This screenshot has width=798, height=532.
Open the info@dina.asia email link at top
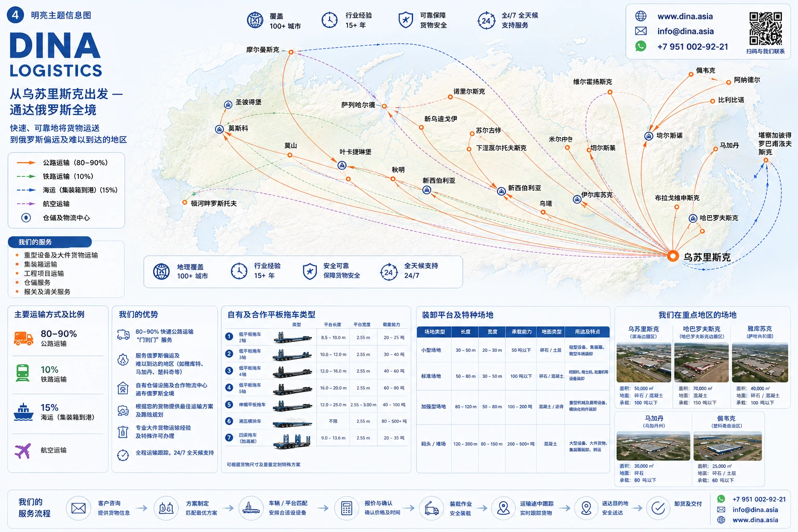[x=685, y=31]
